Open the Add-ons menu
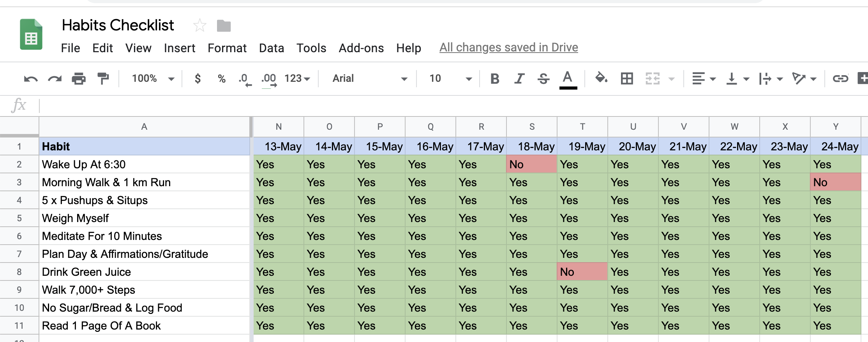The height and width of the screenshot is (342, 868). pyautogui.click(x=361, y=48)
